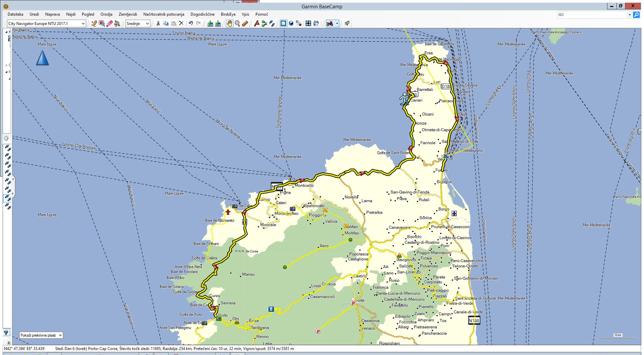Open the Orodja menu

tap(106, 14)
